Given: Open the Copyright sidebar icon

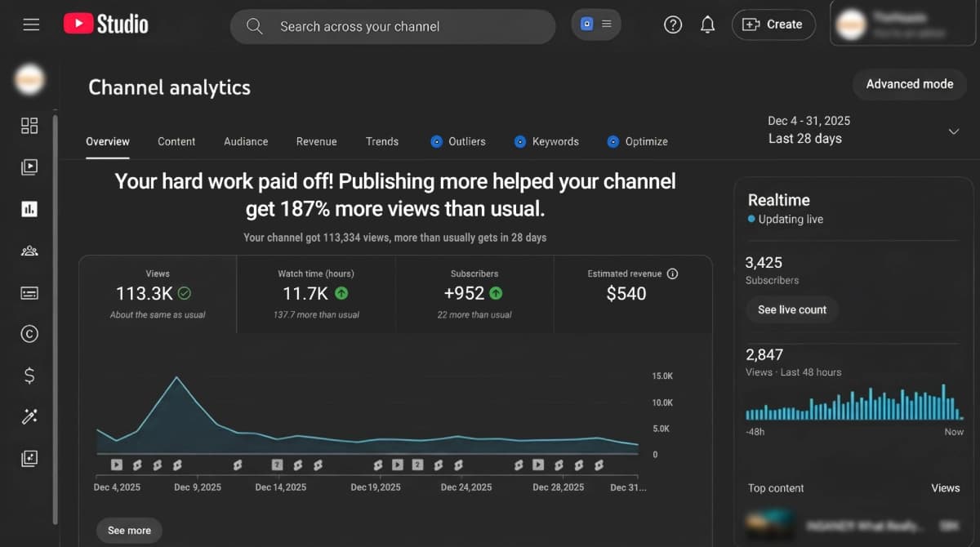Looking at the screenshot, I should click(29, 333).
